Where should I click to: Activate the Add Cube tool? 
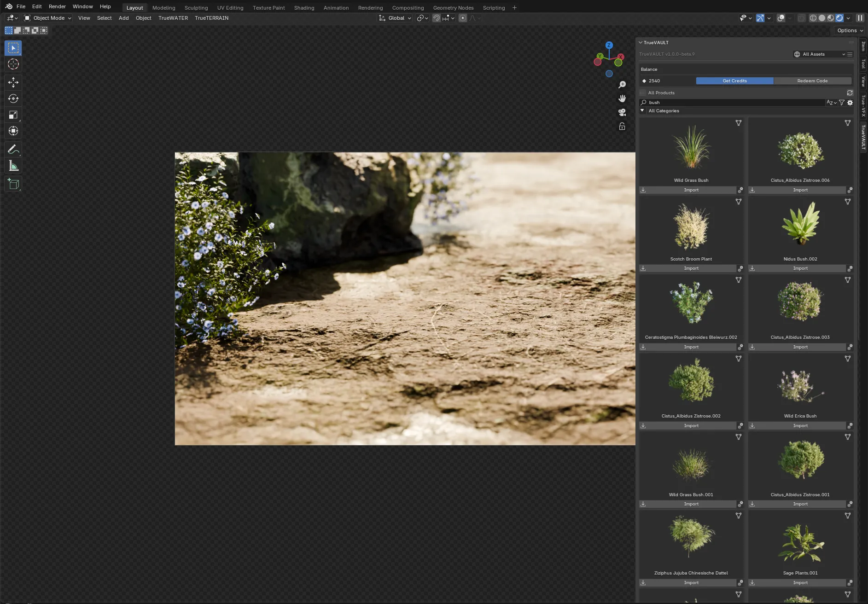point(13,184)
